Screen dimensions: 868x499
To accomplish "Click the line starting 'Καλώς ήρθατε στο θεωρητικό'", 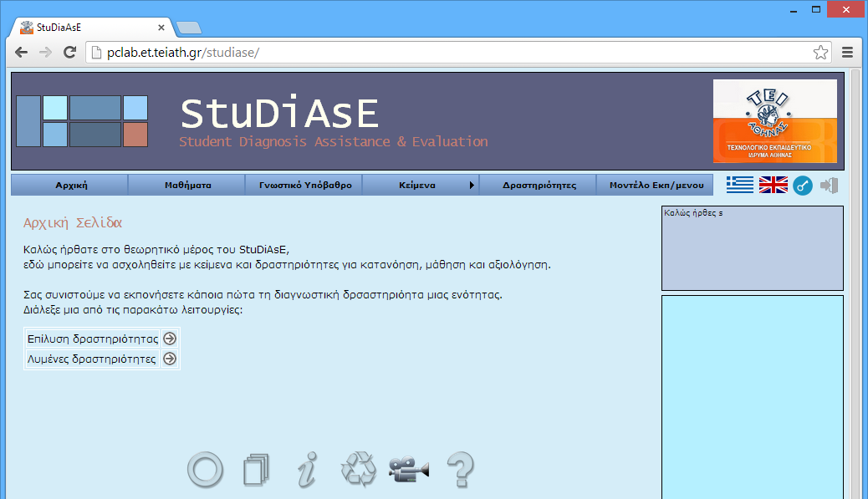I will click(156, 249).
